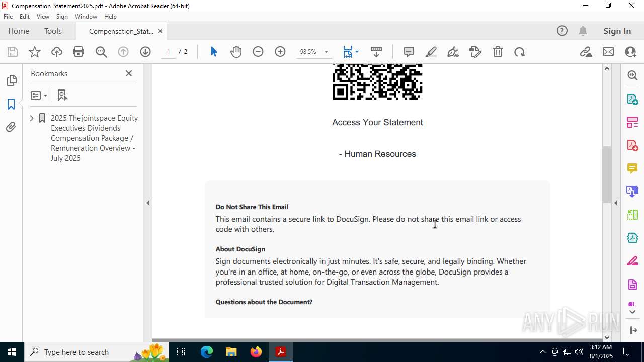Collapse the left navigation pane arrow
The width and height of the screenshot is (644, 362).
(x=148, y=203)
